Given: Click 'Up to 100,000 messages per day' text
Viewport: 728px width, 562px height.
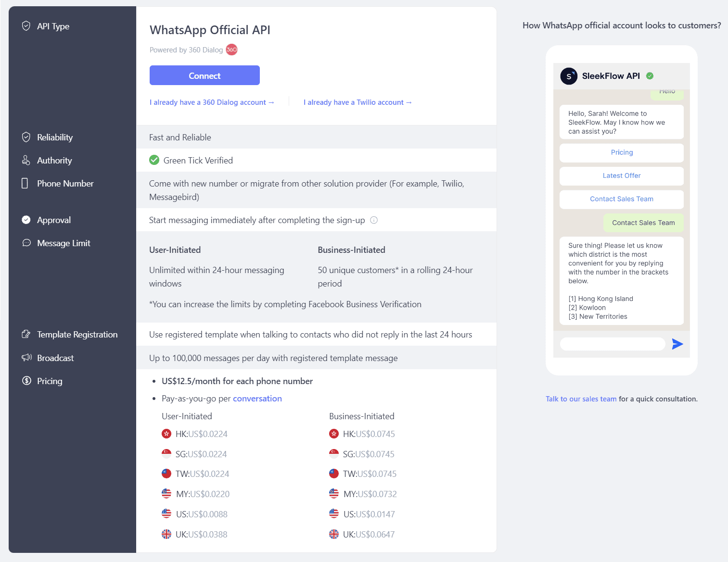Looking at the screenshot, I should (273, 358).
